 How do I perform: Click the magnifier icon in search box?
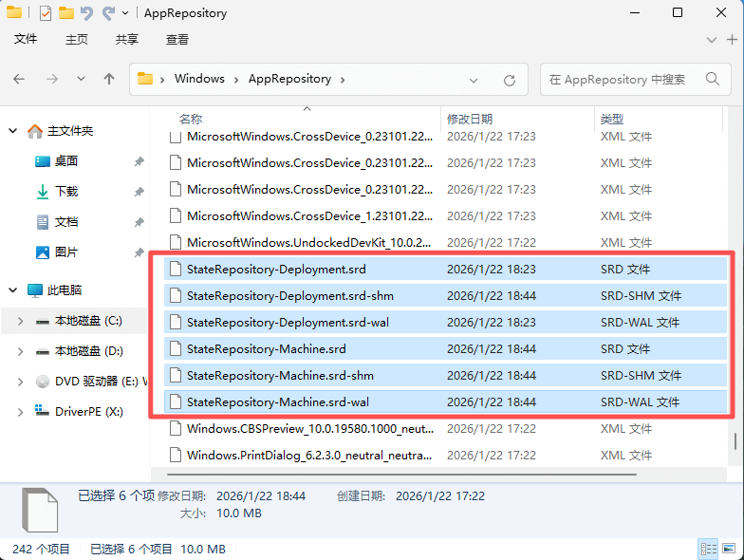point(706,80)
